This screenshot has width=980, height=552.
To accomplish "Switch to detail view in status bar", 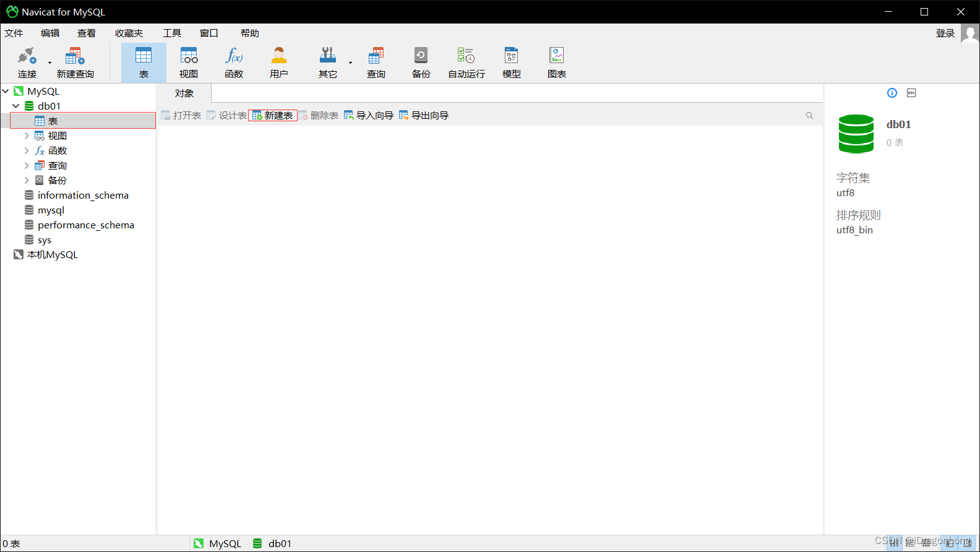I will point(910,543).
